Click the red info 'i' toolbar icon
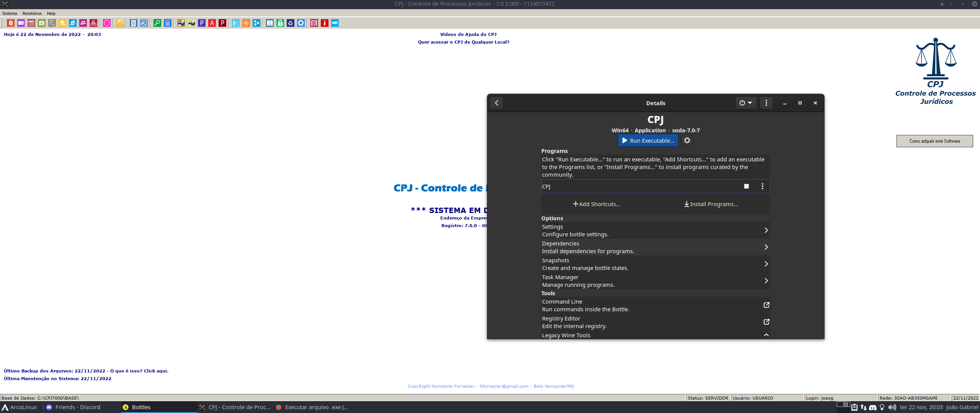 tap(325, 23)
